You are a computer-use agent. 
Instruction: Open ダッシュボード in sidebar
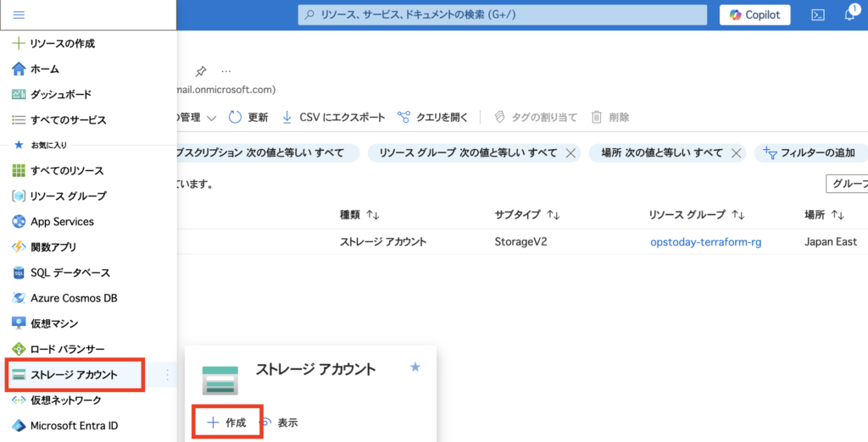[52, 95]
